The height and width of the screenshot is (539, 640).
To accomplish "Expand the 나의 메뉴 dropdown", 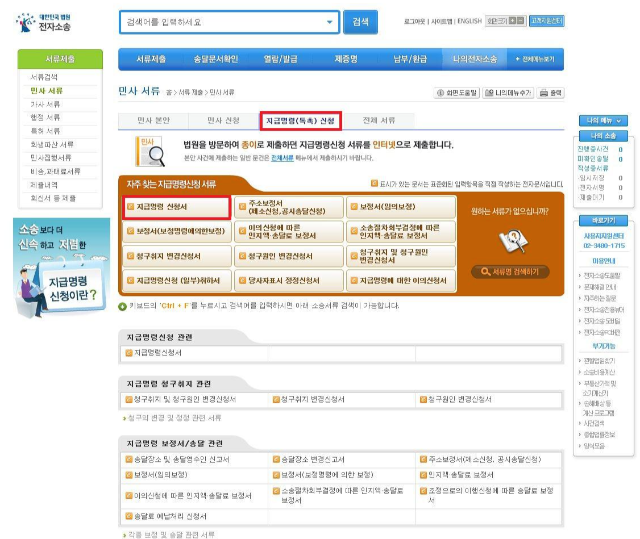I will (x=603, y=121).
